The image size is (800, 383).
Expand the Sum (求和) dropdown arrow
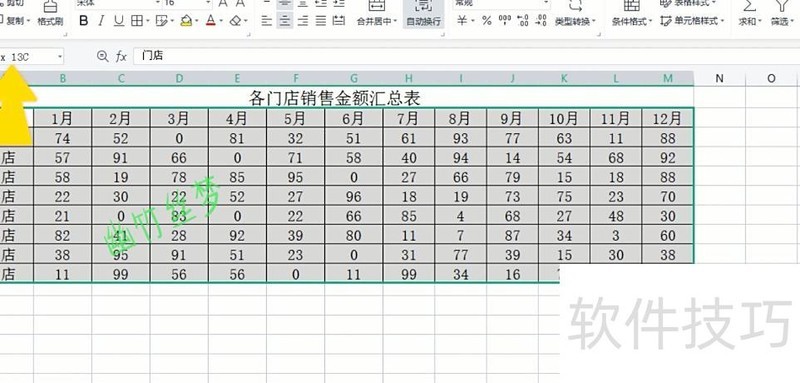pyautogui.click(x=760, y=21)
